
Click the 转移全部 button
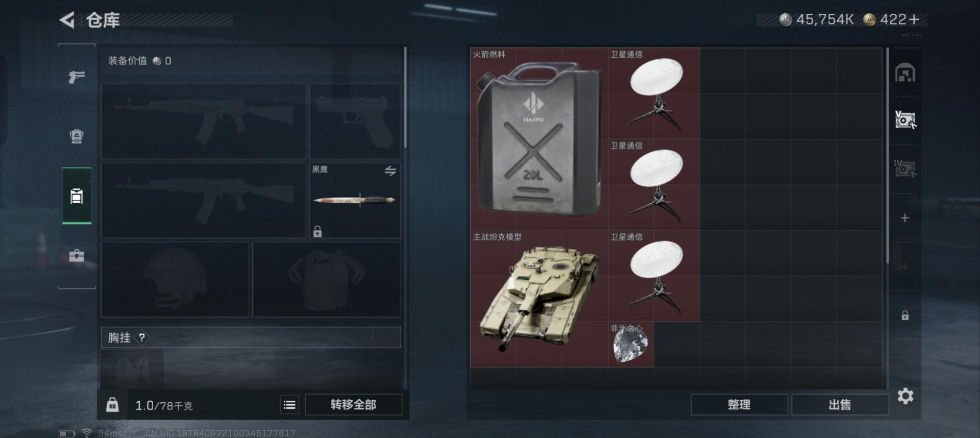353,405
